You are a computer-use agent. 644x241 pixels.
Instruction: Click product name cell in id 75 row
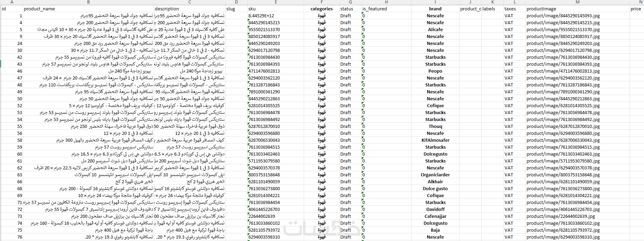tap(88, 230)
